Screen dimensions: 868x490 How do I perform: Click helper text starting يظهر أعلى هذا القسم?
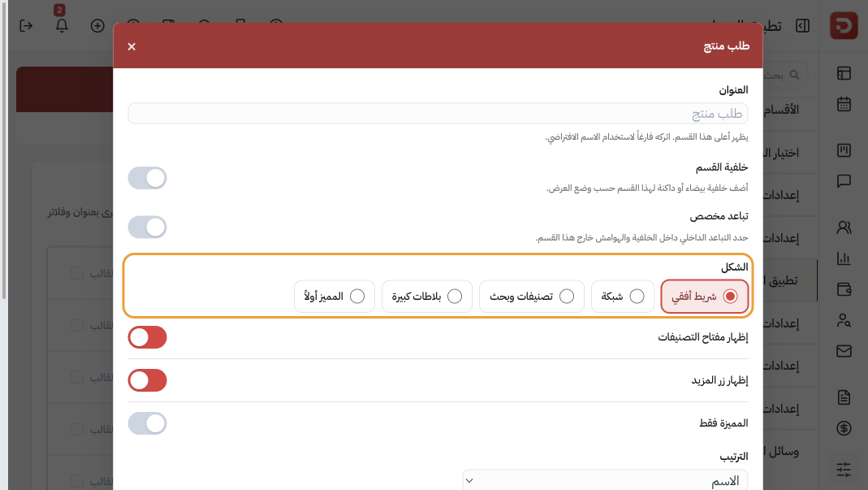click(x=646, y=137)
